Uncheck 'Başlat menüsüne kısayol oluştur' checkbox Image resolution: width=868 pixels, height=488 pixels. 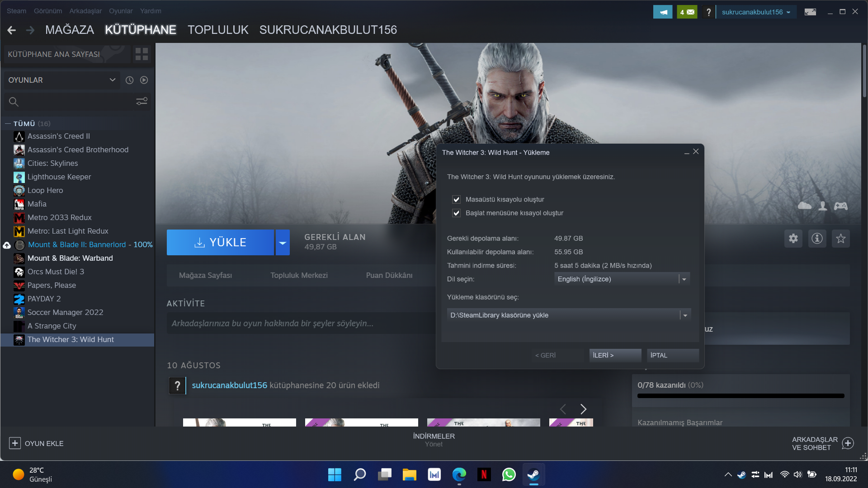coord(456,213)
